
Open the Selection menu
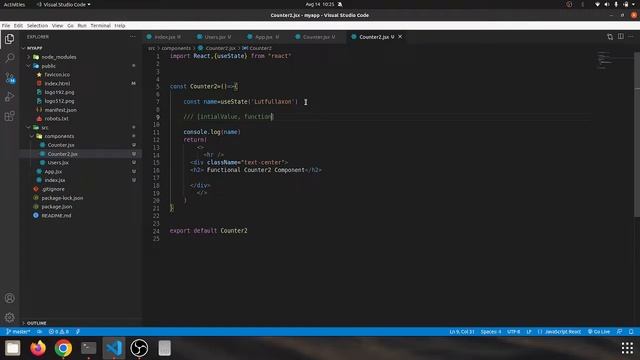pos(37,25)
